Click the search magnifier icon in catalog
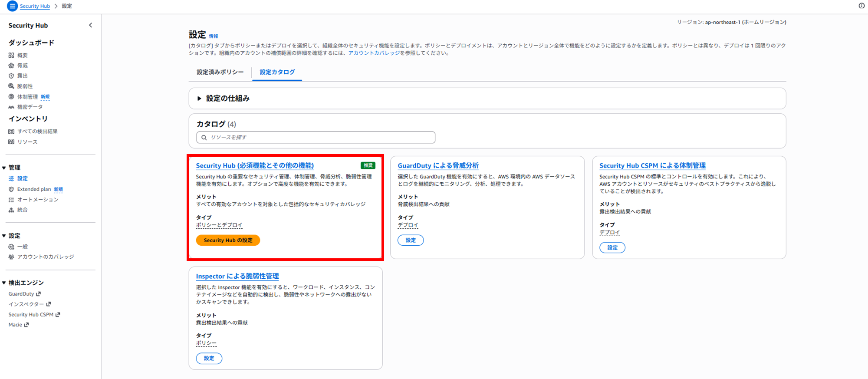 [204, 138]
